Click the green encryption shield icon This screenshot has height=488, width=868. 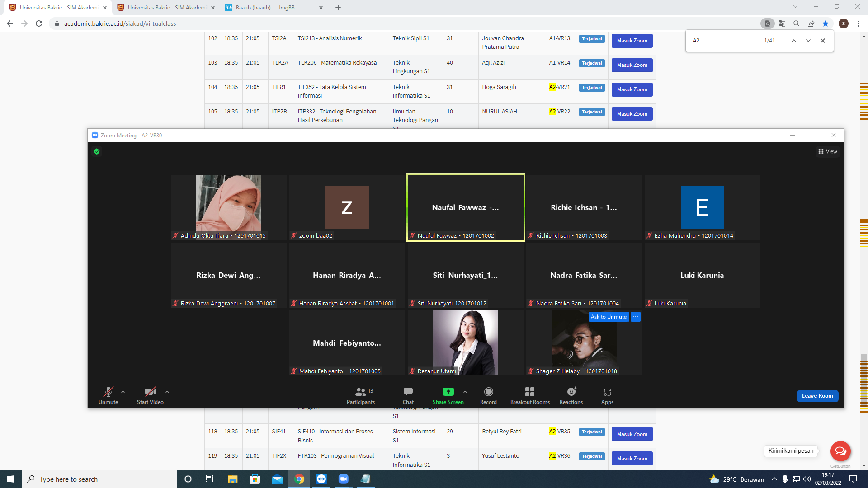(97, 151)
